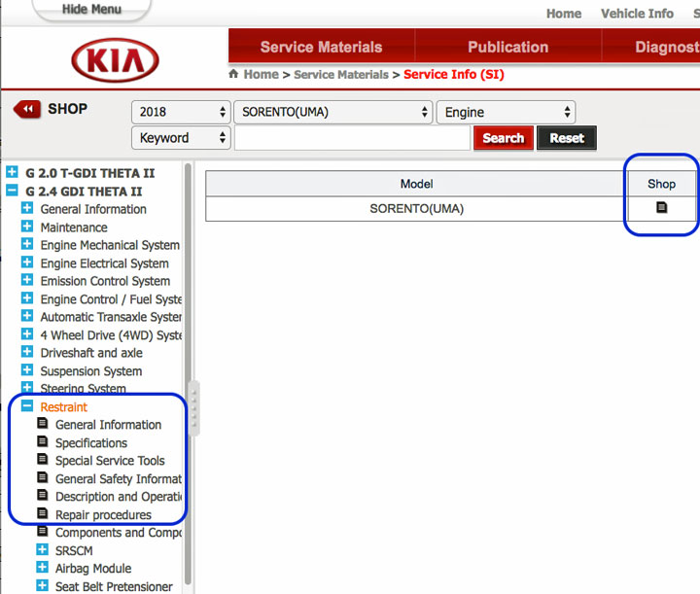Select the Restraint tree label
The width and height of the screenshot is (700, 594).
[x=63, y=407]
